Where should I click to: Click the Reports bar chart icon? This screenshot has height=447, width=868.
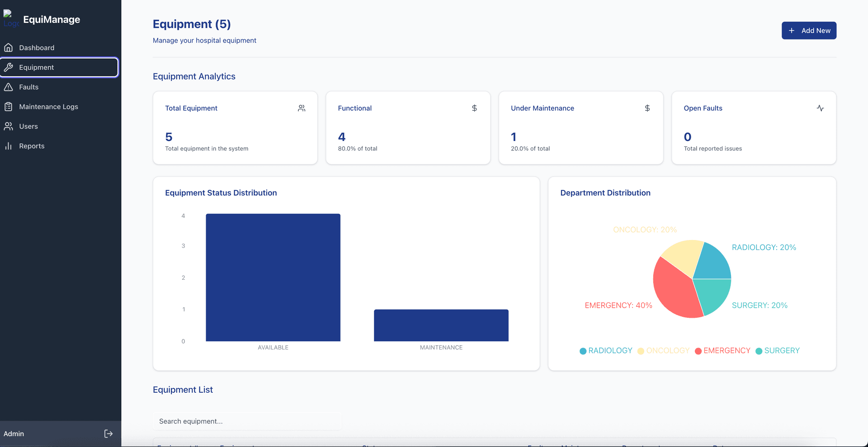tap(8, 146)
